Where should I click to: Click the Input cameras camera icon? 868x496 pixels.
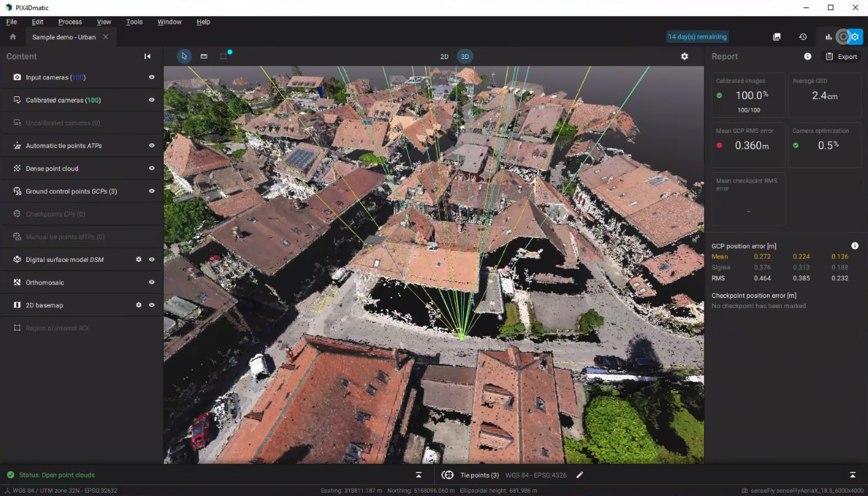point(18,77)
